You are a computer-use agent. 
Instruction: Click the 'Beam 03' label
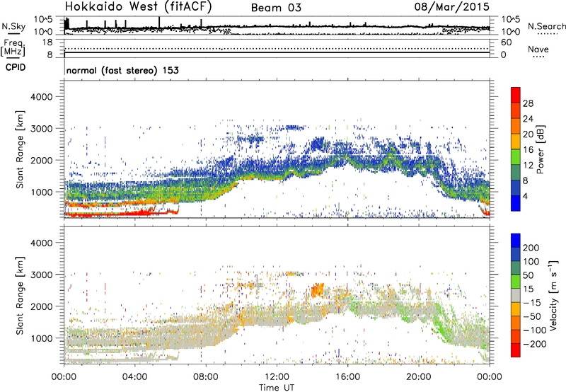point(276,8)
